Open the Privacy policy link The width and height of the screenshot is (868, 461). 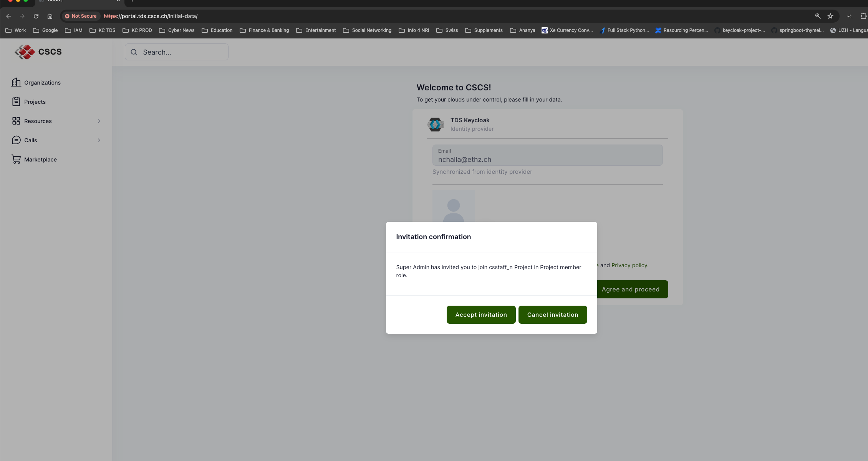tap(629, 265)
